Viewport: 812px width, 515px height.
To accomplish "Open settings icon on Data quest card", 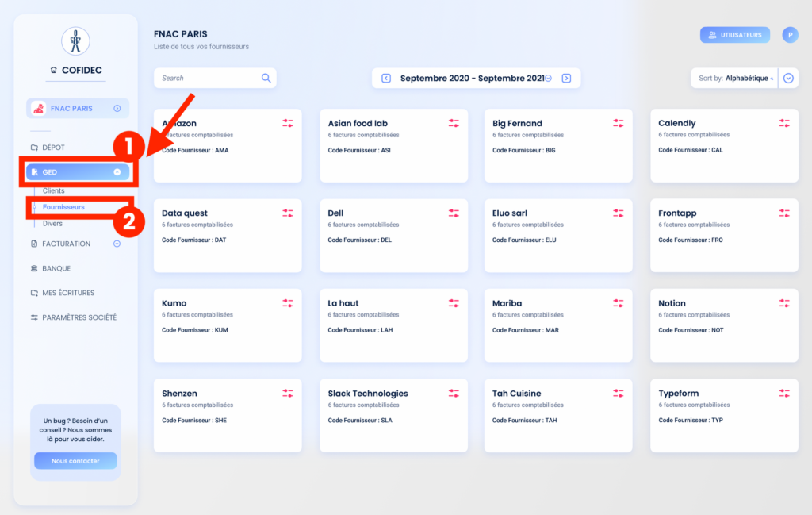I will point(288,213).
